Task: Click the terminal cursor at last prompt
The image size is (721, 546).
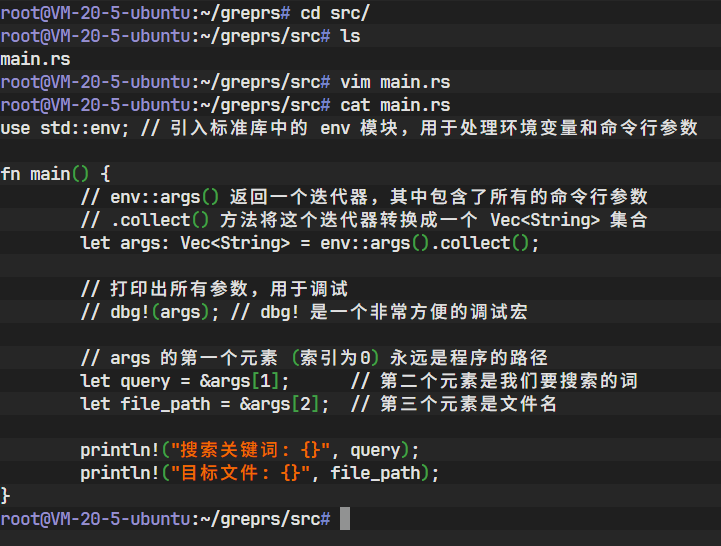Action: pyautogui.click(x=345, y=518)
